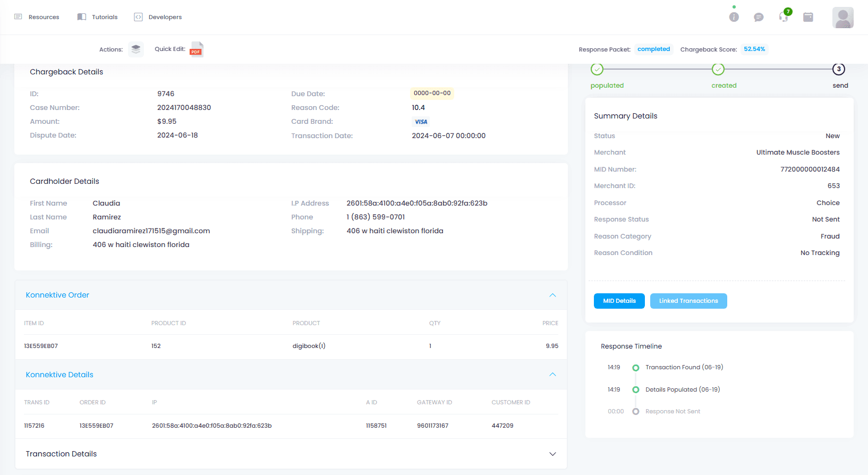This screenshot has height=475, width=868.
Task: Click the MID Details button
Action: (x=619, y=301)
